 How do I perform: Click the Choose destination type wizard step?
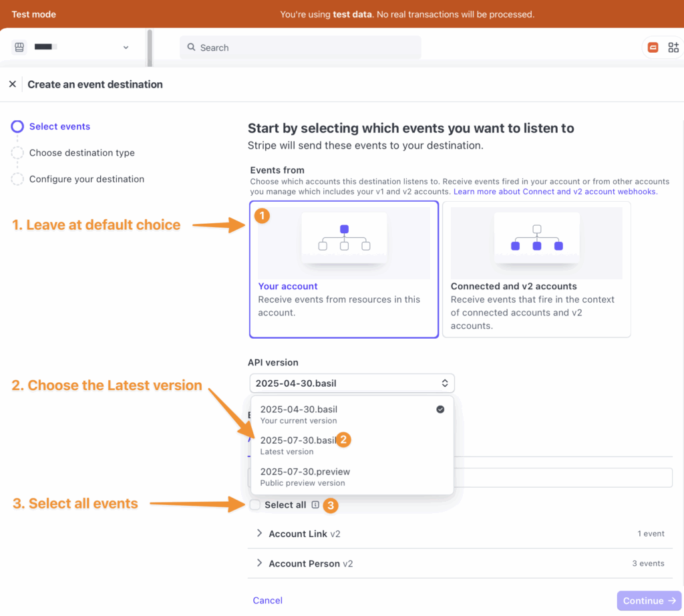pos(81,152)
